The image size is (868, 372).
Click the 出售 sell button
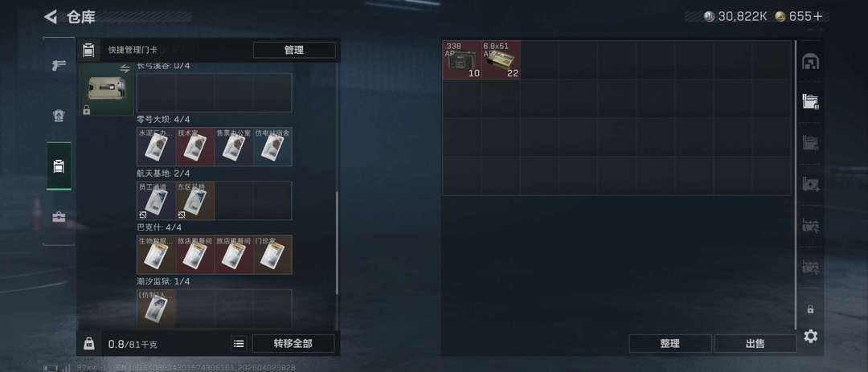tap(755, 344)
